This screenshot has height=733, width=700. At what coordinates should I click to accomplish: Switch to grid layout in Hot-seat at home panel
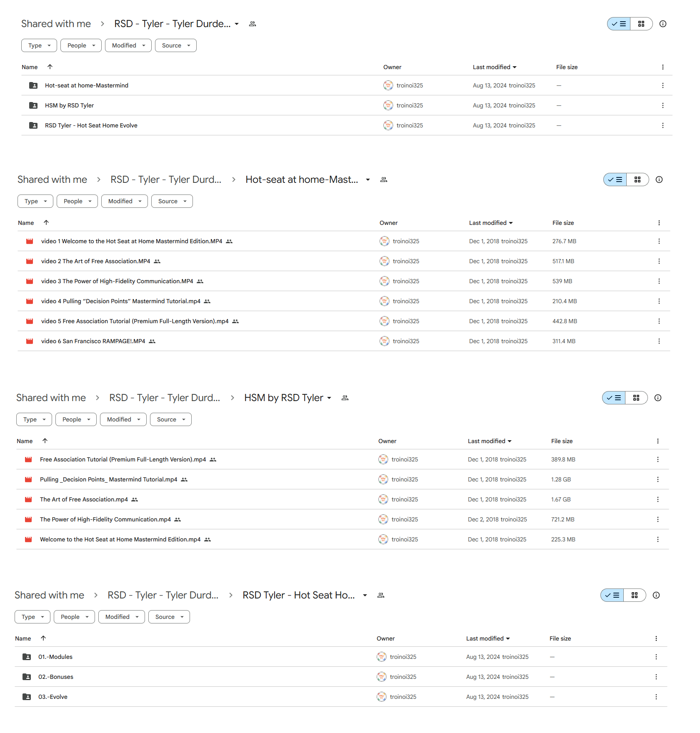pyautogui.click(x=637, y=180)
